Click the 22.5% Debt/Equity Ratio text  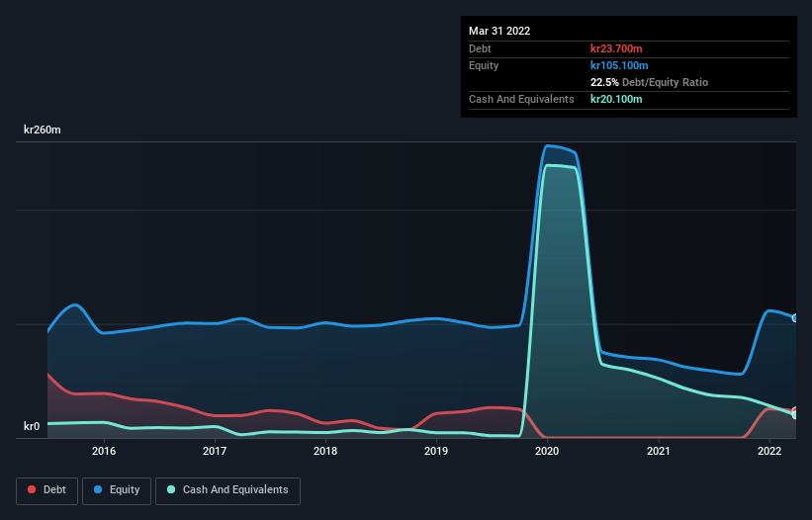pos(650,82)
